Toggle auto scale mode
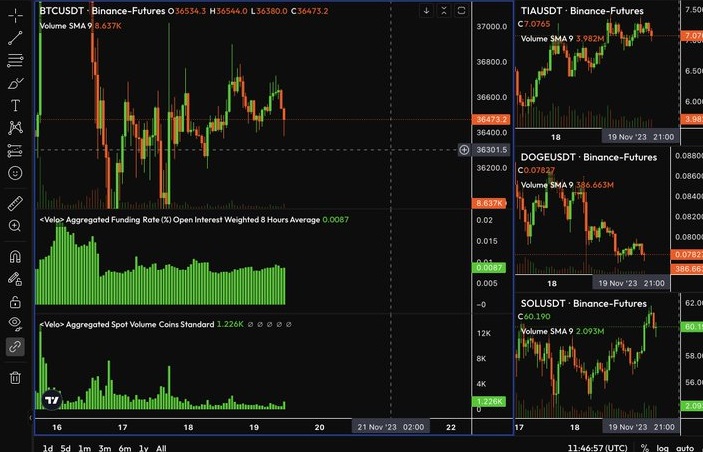Image resolution: width=703 pixels, height=452 pixels. (685, 448)
